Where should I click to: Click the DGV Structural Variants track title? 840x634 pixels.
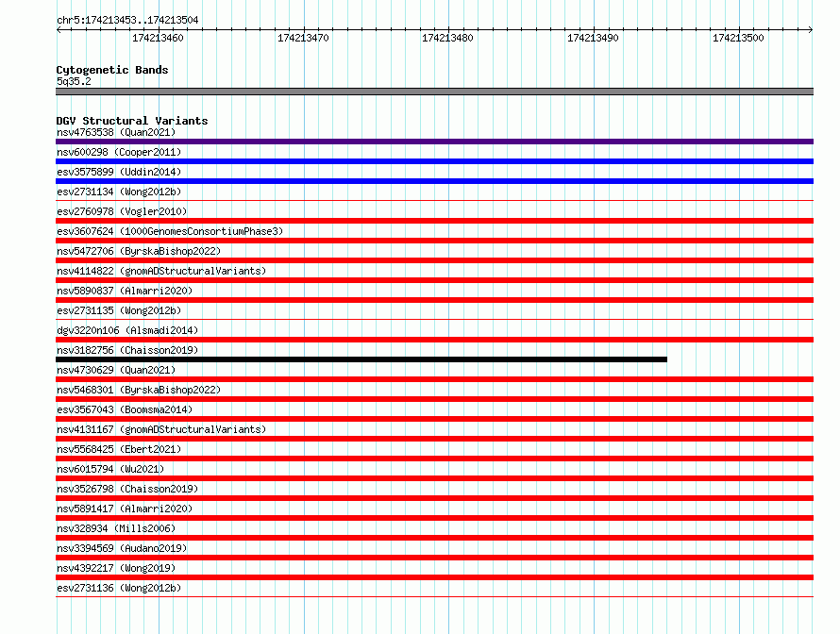tap(132, 121)
